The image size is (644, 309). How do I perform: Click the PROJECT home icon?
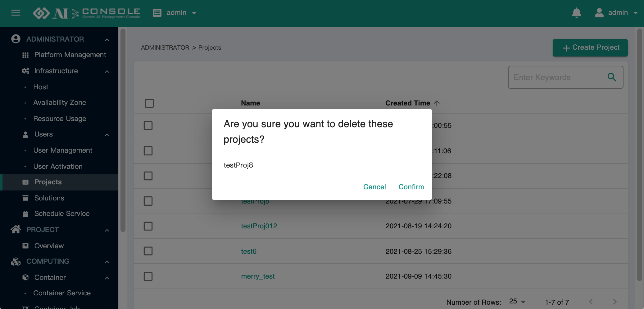(16, 229)
